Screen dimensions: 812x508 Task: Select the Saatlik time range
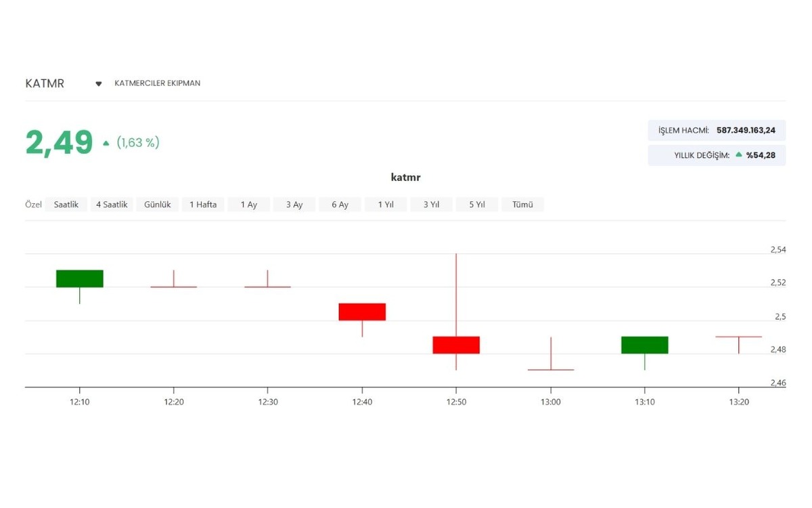point(66,205)
